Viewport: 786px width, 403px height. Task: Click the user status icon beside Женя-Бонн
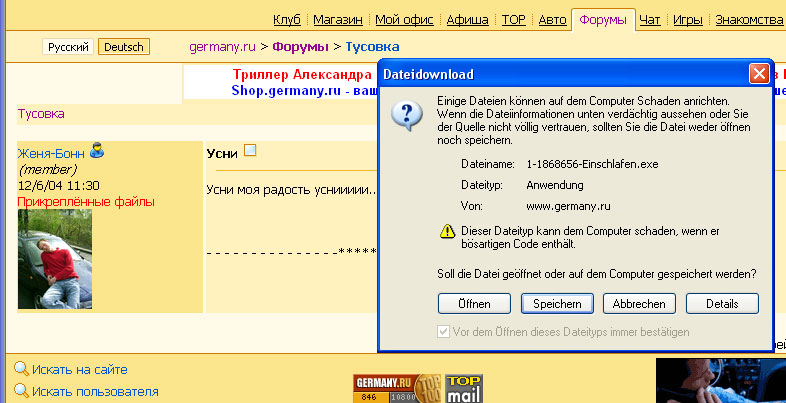[97, 150]
